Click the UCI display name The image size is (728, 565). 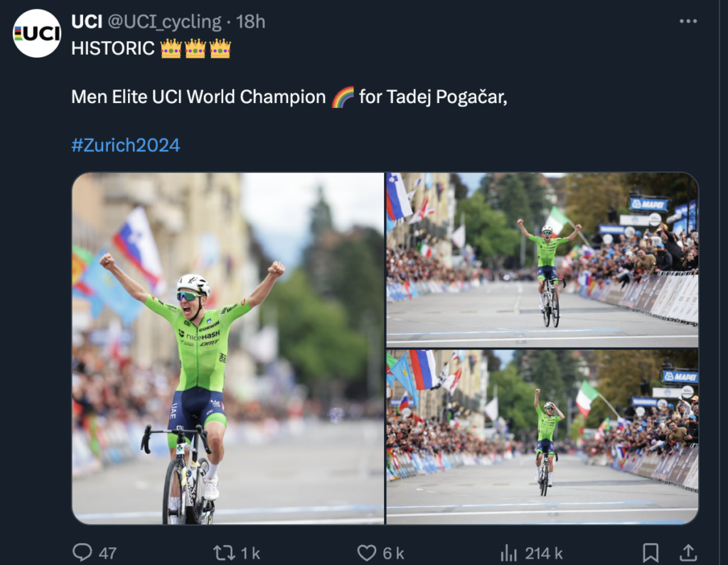87,22
